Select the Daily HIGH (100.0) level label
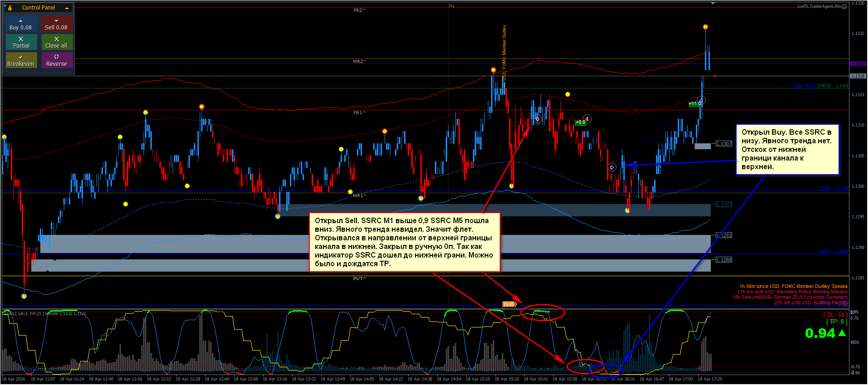This screenshot has width=868, height=385. [x=820, y=86]
